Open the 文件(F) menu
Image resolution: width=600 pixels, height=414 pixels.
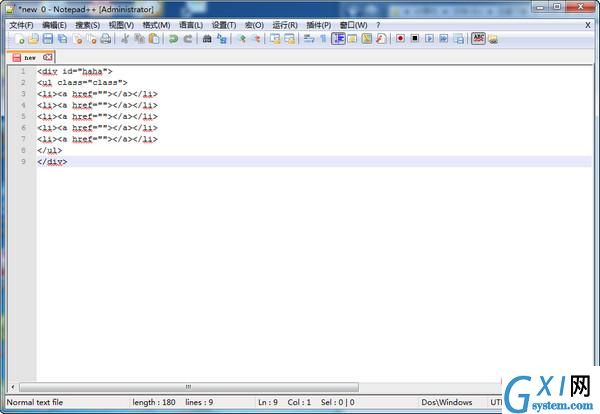21,25
